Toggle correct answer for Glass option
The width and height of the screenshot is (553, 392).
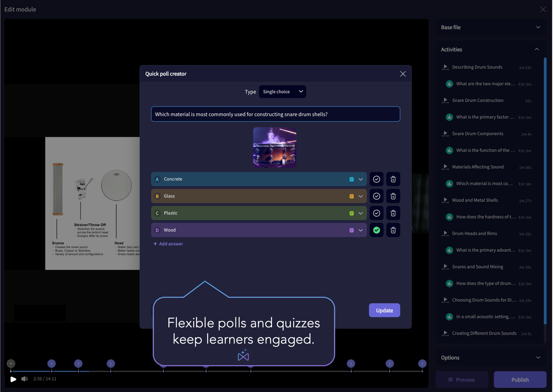pyautogui.click(x=376, y=196)
